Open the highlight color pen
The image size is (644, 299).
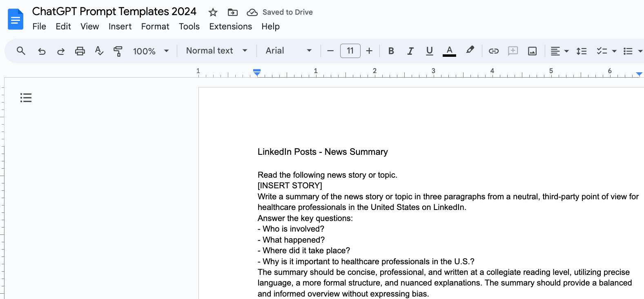pos(470,50)
